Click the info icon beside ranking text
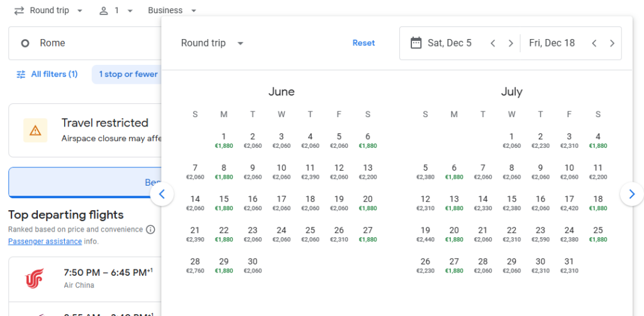The width and height of the screenshot is (644, 316). point(150,230)
